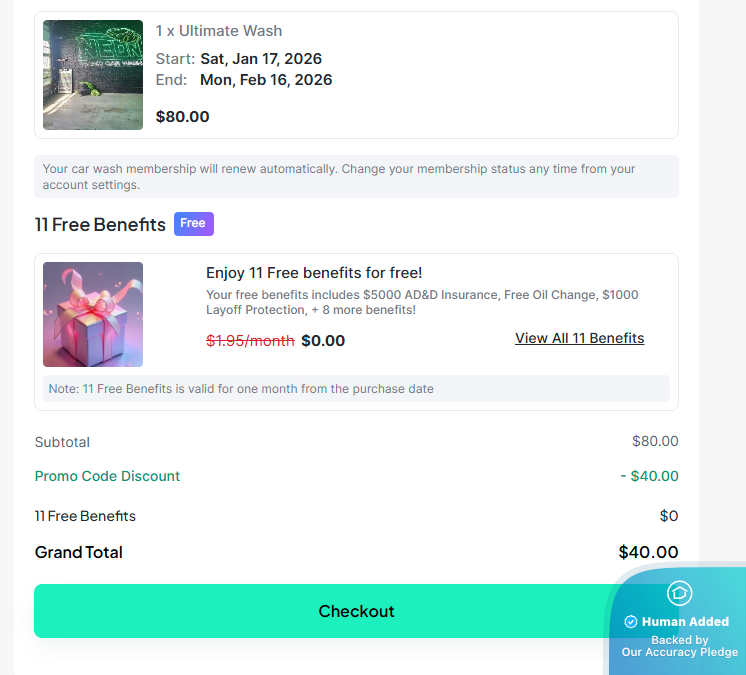This screenshot has height=675, width=746.
Task: Click the gift box benefits image
Action: [x=93, y=314]
